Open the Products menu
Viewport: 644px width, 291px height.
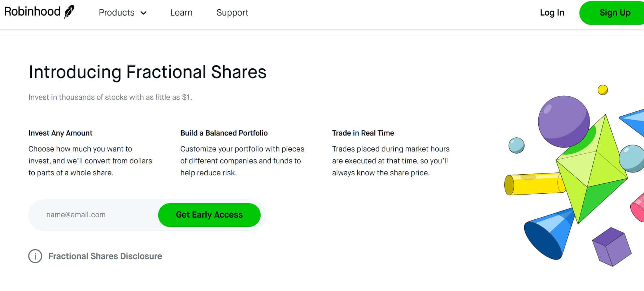pyautogui.click(x=117, y=13)
